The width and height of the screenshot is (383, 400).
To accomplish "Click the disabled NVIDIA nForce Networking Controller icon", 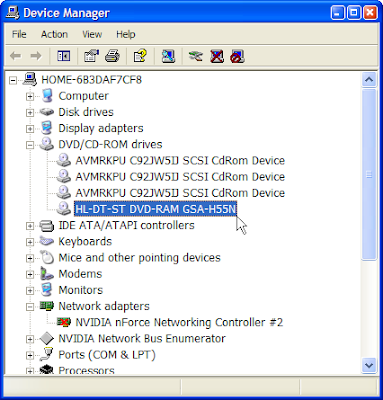I will pyautogui.click(x=63, y=322).
